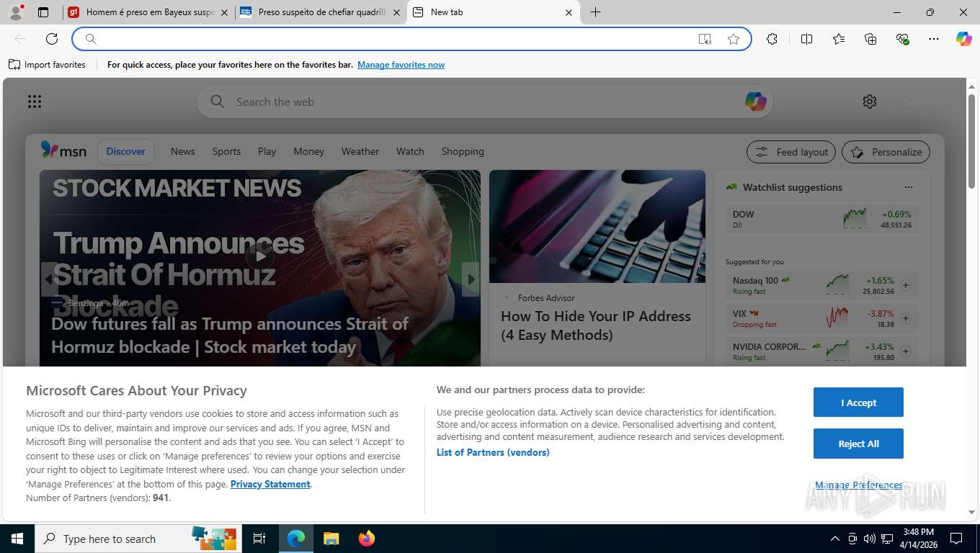Open the Settings and more ellipsis menu
Viewport: 980px width, 553px height.
pyautogui.click(x=934, y=39)
